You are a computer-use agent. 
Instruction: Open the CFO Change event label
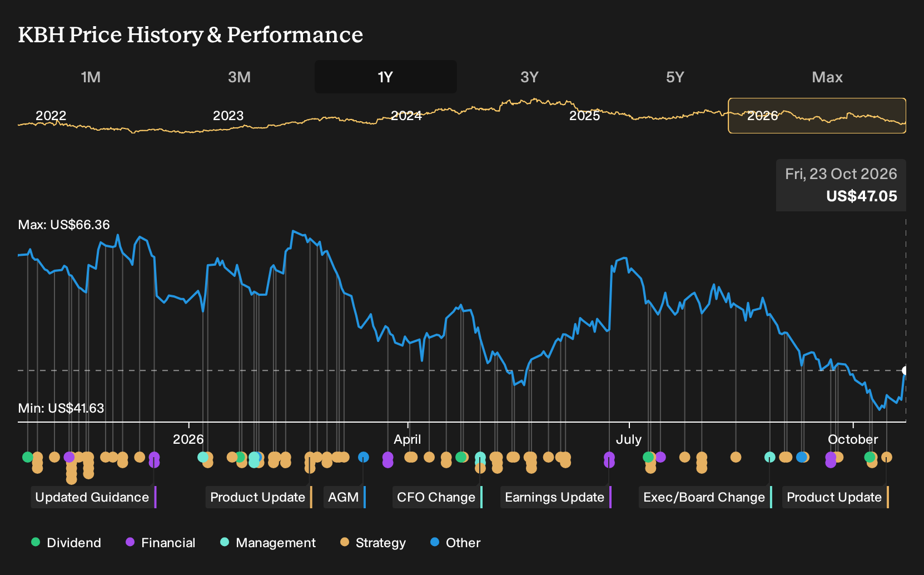(437, 497)
